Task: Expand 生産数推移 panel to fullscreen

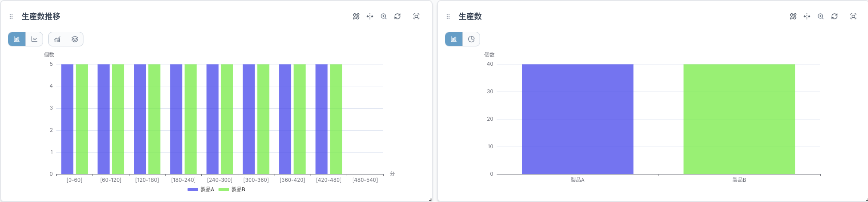Action: (416, 16)
